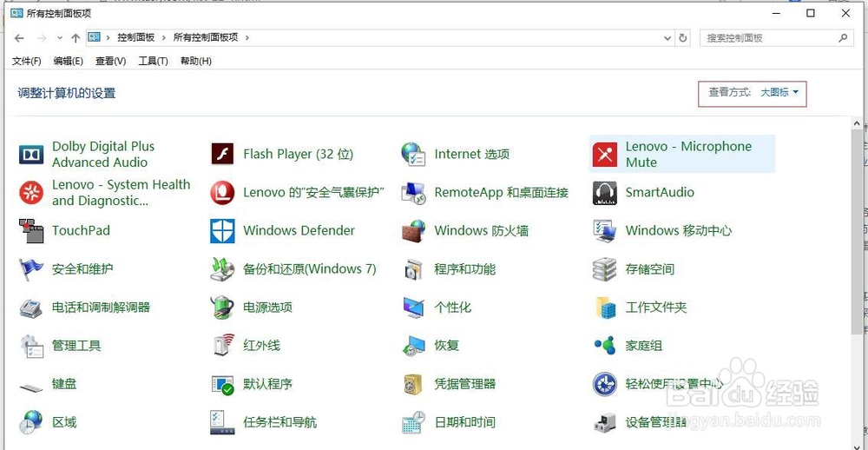
Task: Open the 查看(V) menu
Action: pos(111,61)
